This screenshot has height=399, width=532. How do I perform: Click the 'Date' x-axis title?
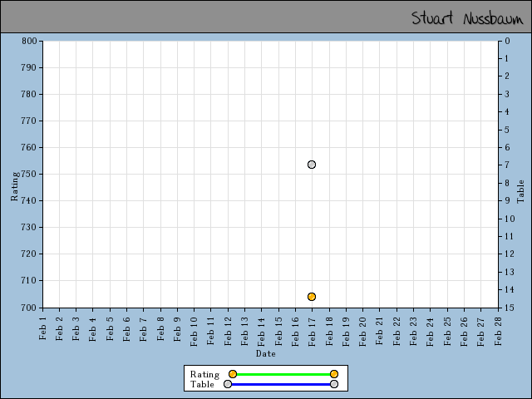click(266, 353)
